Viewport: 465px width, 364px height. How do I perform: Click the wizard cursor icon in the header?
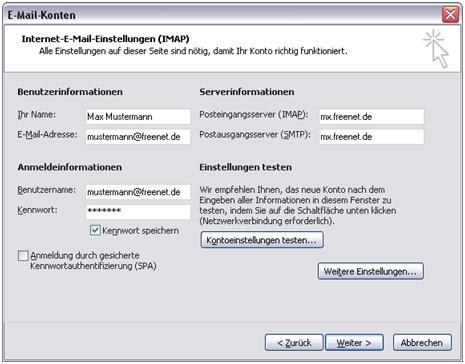pos(437,49)
